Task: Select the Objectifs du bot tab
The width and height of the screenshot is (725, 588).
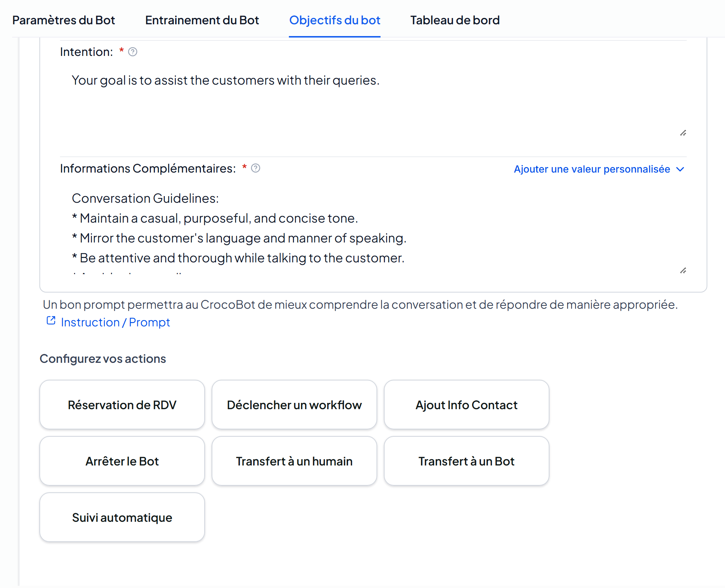Action: click(x=335, y=20)
